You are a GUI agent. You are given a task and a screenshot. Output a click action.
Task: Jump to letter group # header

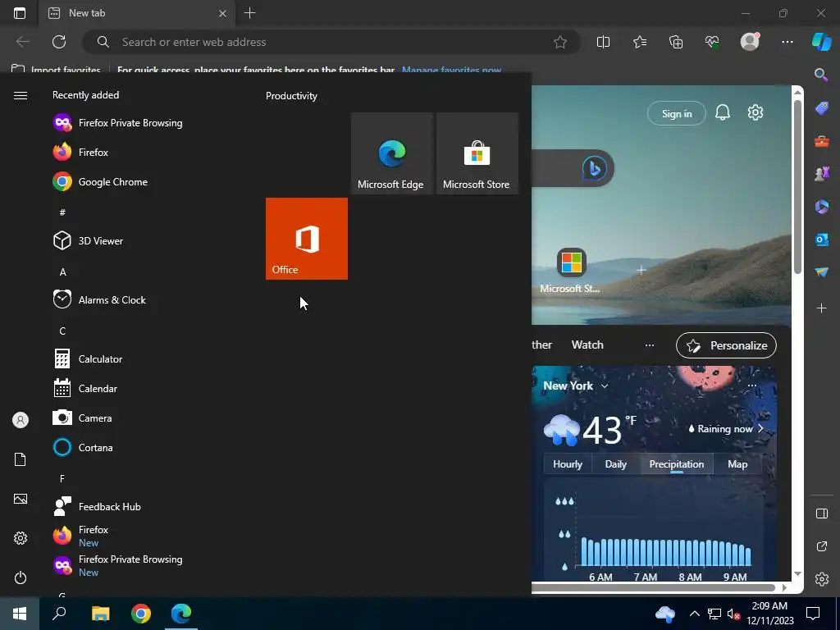coord(62,212)
